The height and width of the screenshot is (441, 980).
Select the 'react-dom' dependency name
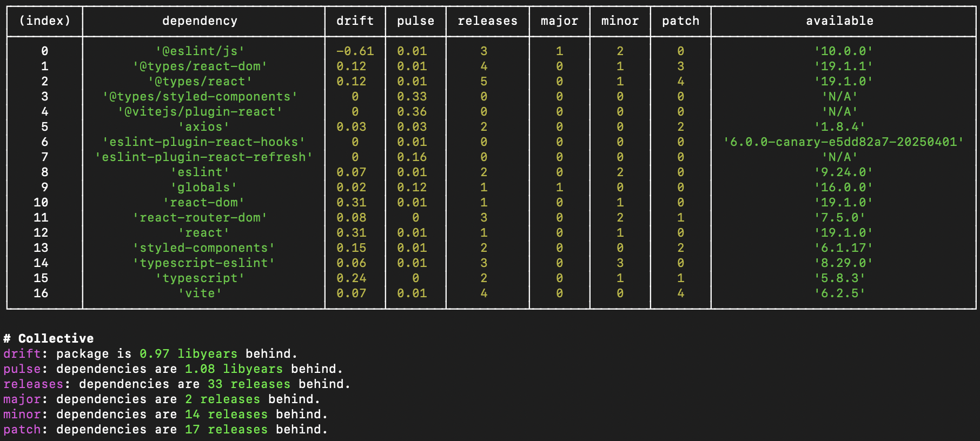[204, 203]
